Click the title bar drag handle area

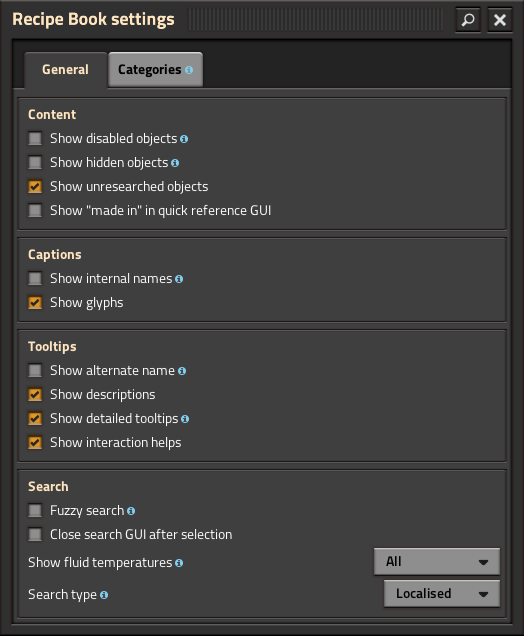click(315, 19)
